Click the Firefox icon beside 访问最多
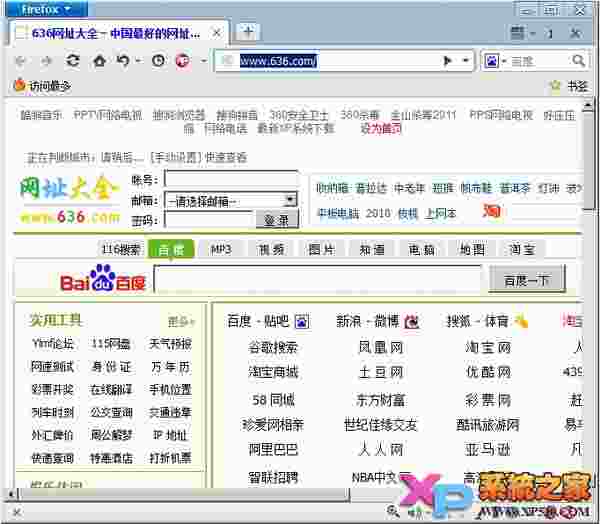This screenshot has height=524, width=600. tap(19, 85)
